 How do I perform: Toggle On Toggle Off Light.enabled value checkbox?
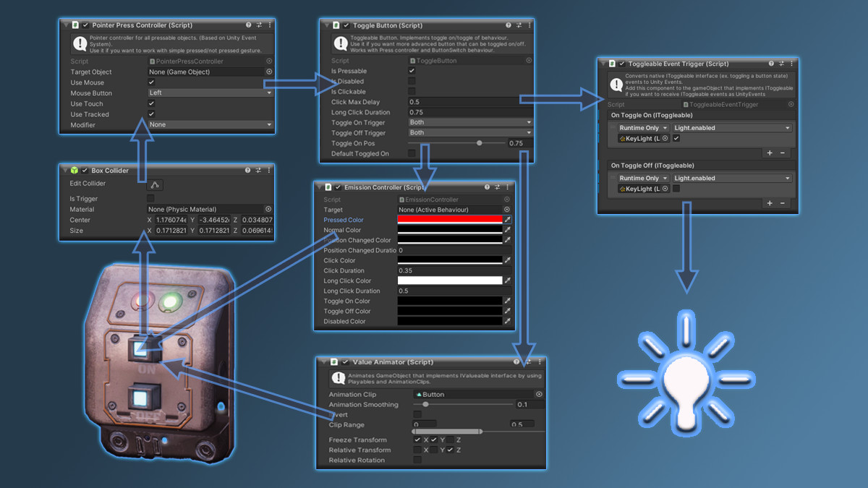(676, 188)
